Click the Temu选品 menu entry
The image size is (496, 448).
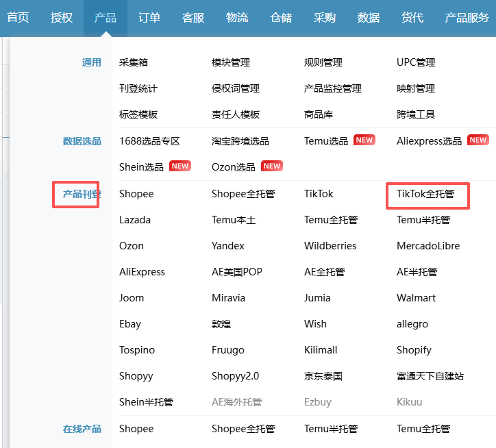(x=326, y=141)
